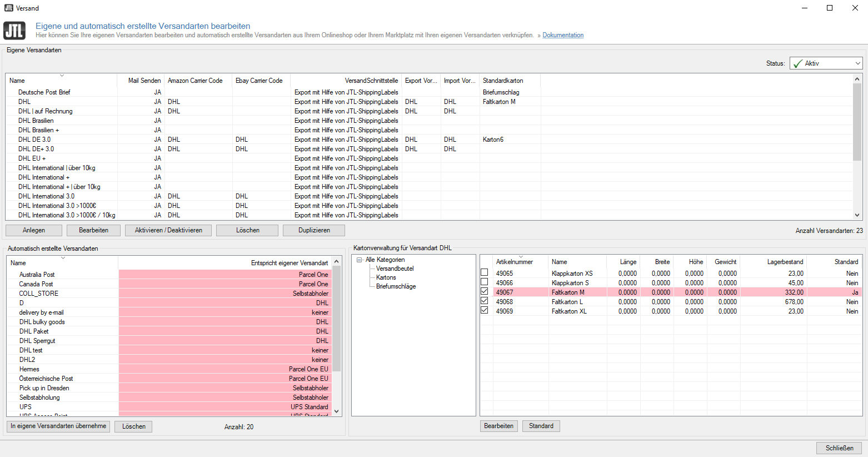The width and height of the screenshot is (868, 457).
Task: Uncheck the Faltkarton XL checkbox
Action: pos(485,311)
